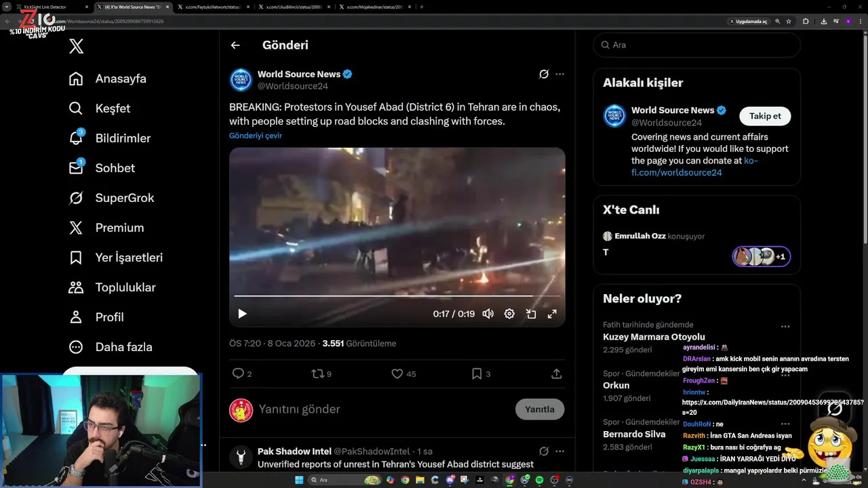
Task: Open Bernardo Silva trending topic
Action: pyautogui.click(x=634, y=434)
